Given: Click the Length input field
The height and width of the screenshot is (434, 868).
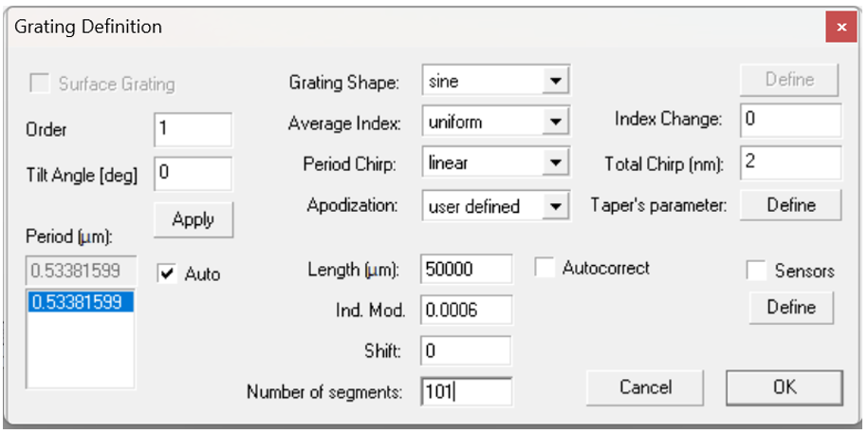Looking at the screenshot, I should (466, 270).
